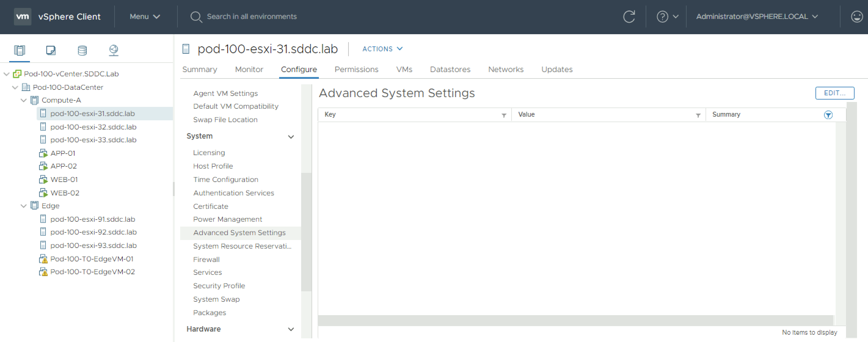This screenshot has width=868, height=342.
Task: Switch to the Monitor tab
Action: coord(249,69)
